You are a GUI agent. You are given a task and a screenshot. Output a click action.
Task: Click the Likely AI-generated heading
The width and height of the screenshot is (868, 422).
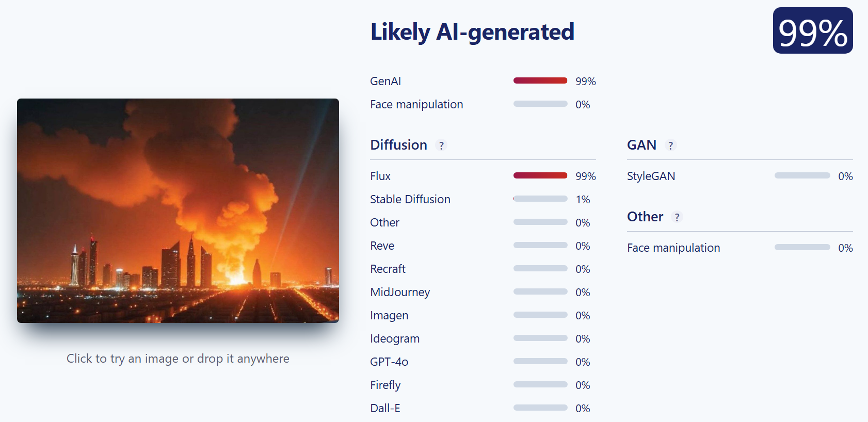click(472, 32)
